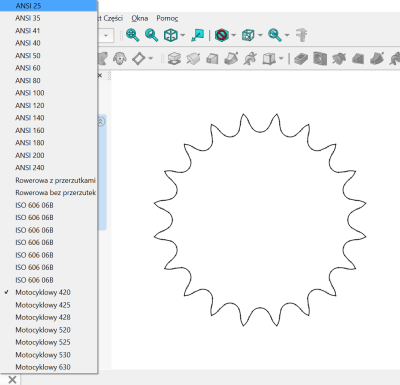Expand the arrow beside the last magnifier
400x385 pixels.
tap(287, 35)
